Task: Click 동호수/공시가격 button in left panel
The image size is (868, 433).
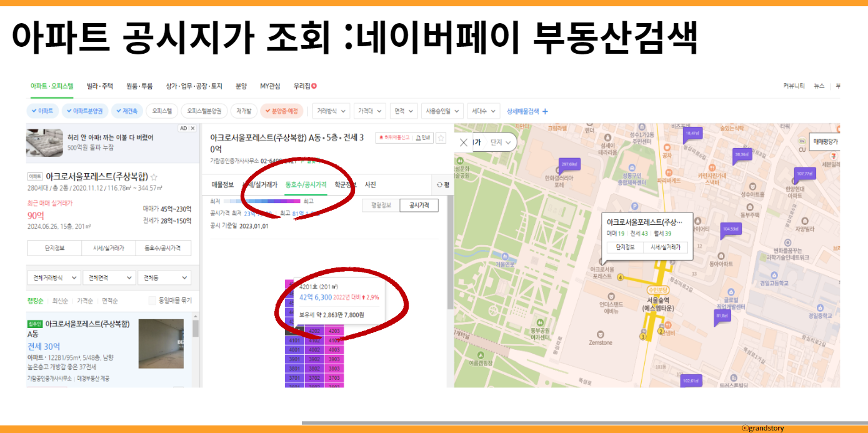Action: (x=164, y=248)
